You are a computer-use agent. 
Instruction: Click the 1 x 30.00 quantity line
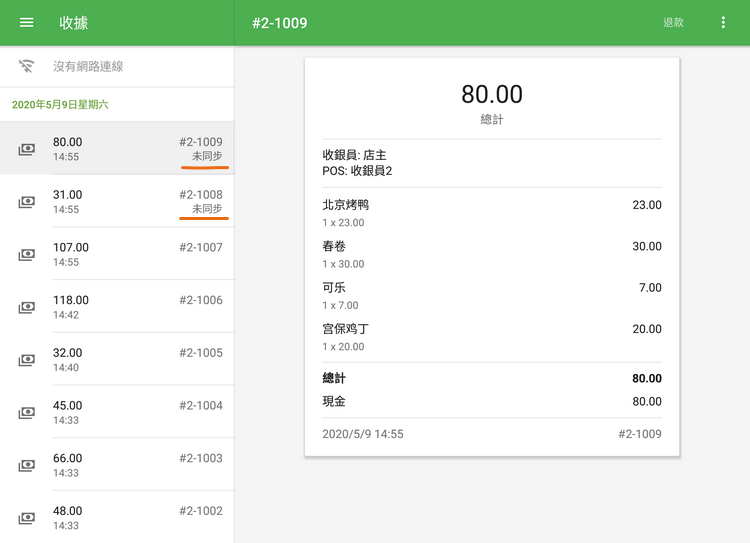point(343,264)
